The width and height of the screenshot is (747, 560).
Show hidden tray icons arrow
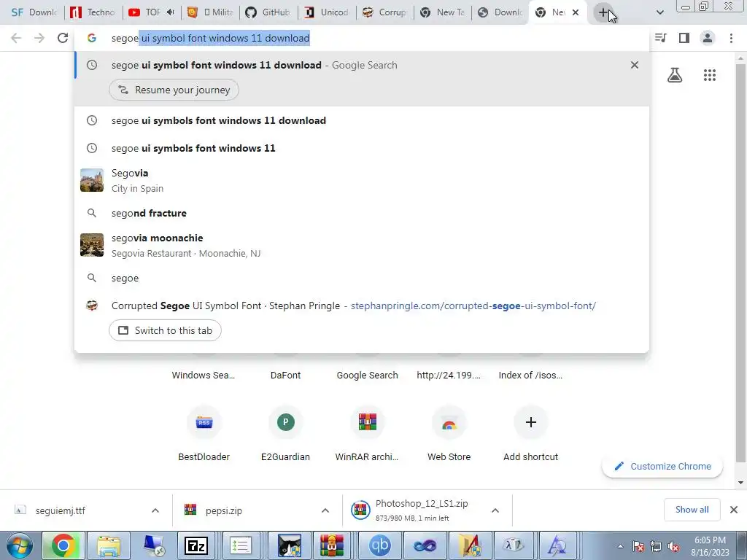pyautogui.click(x=620, y=547)
